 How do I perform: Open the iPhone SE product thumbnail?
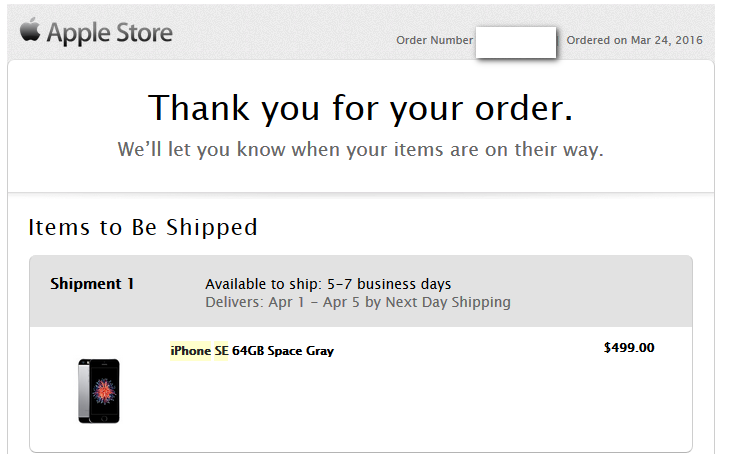[x=98, y=390]
